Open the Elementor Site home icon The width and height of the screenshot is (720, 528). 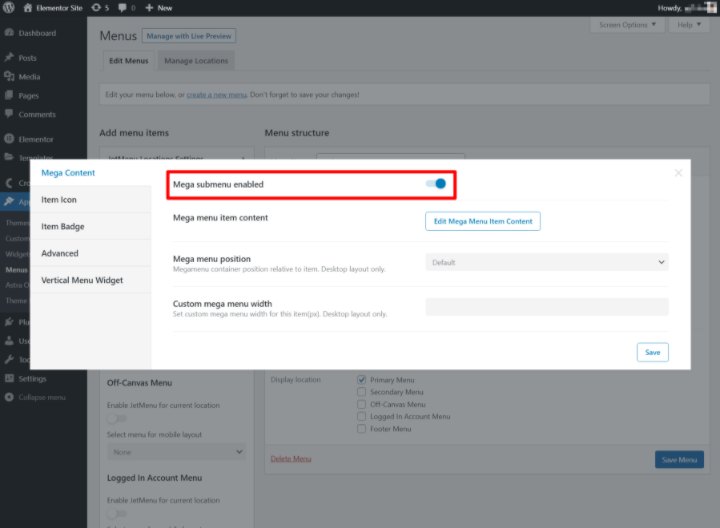click(28, 8)
